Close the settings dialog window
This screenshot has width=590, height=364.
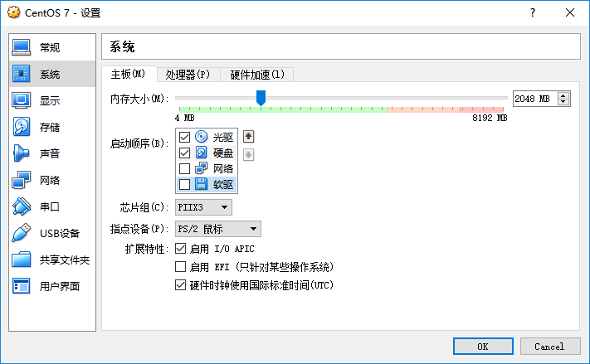(570, 12)
